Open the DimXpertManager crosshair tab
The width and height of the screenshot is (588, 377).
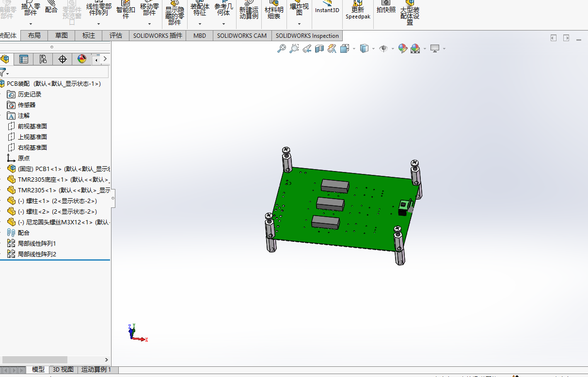62,59
